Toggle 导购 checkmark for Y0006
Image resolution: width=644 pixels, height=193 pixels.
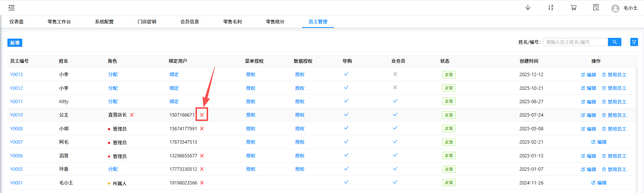click(x=346, y=155)
